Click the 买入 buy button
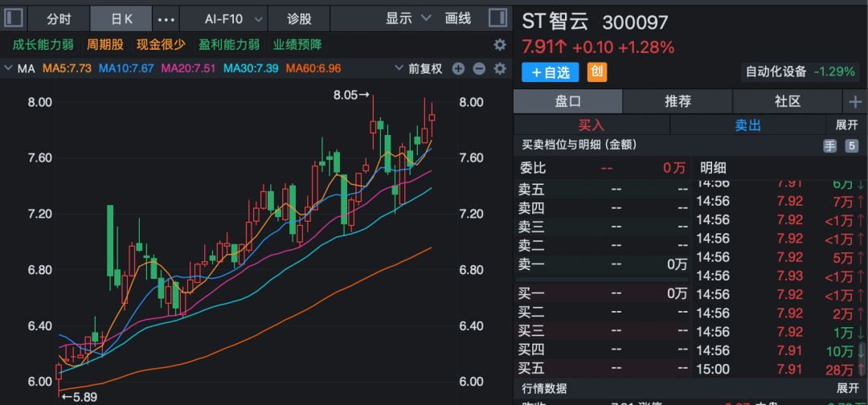This screenshot has height=405, width=868. [592, 125]
